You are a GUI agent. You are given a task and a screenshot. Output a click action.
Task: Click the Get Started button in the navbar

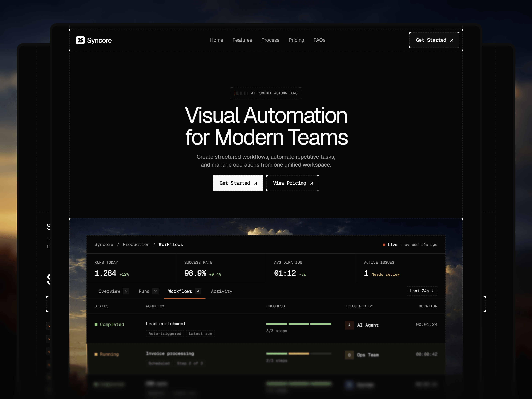434,40
